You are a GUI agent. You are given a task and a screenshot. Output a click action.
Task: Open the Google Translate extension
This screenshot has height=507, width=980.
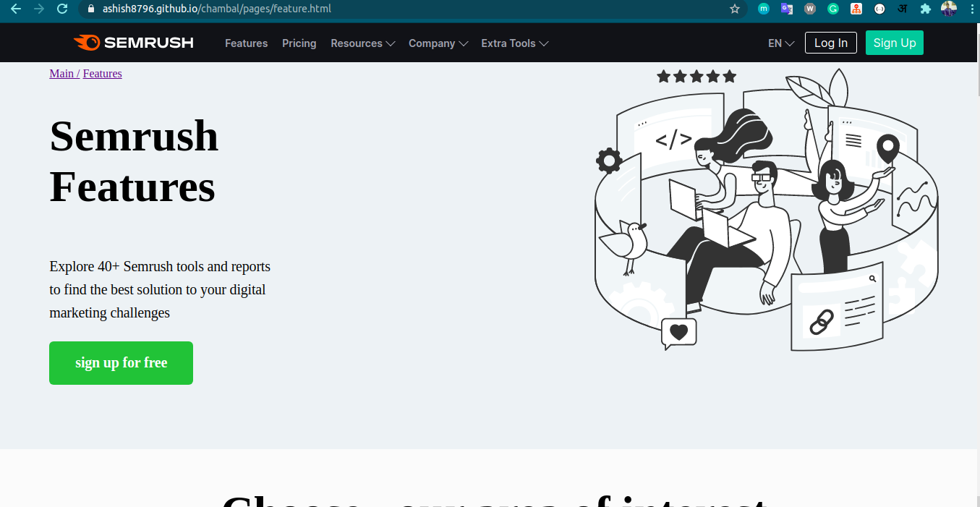pos(787,9)
